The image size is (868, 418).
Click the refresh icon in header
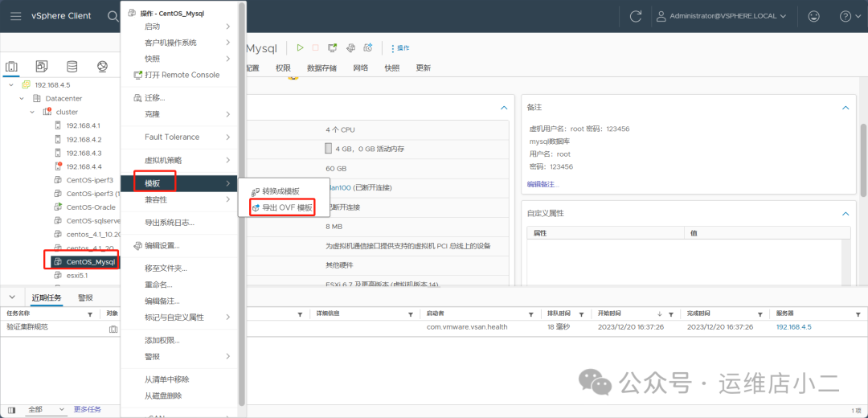pyautogui.click(x=636, y=16)
